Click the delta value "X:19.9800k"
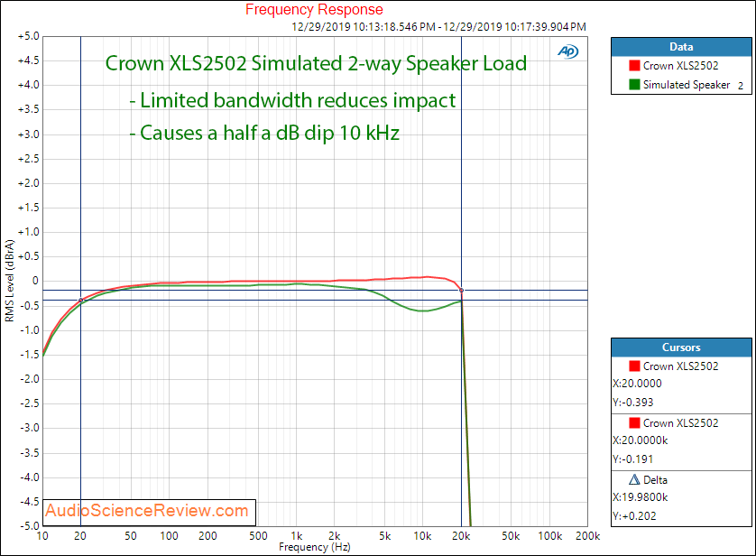This screenshot has height=556, width=756. coord(640,497)
